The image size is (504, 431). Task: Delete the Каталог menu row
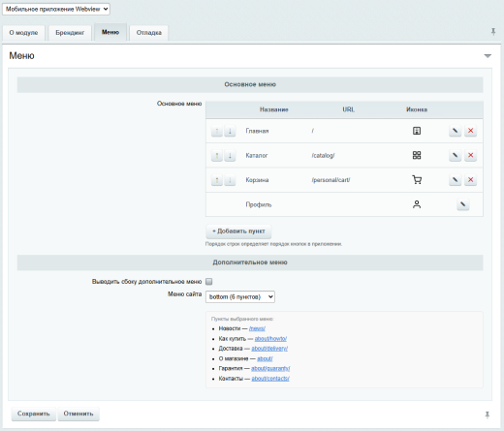tap(470, 155)
